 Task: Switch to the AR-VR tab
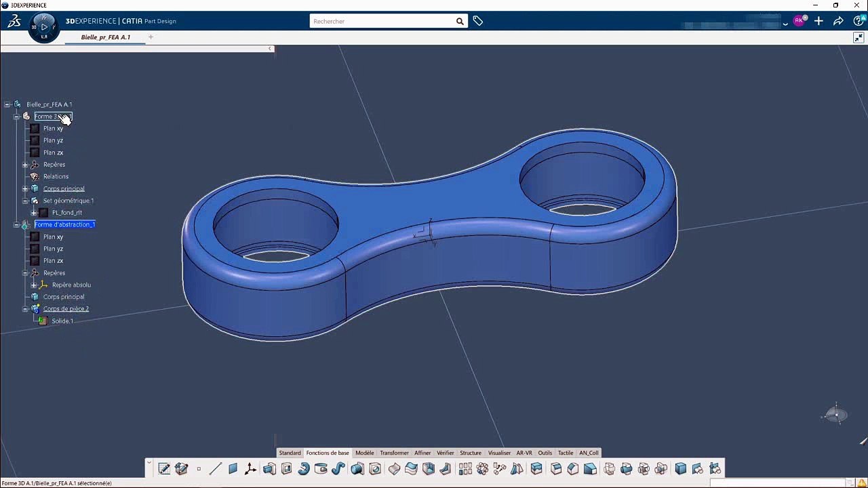click(x=524, y=453)
